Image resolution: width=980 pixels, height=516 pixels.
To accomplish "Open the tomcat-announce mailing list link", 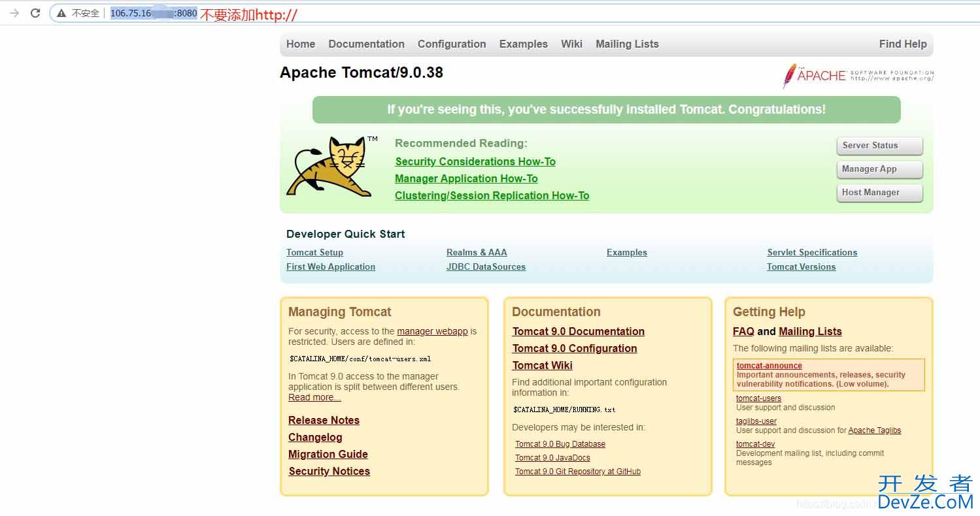I will coord(769,366).
